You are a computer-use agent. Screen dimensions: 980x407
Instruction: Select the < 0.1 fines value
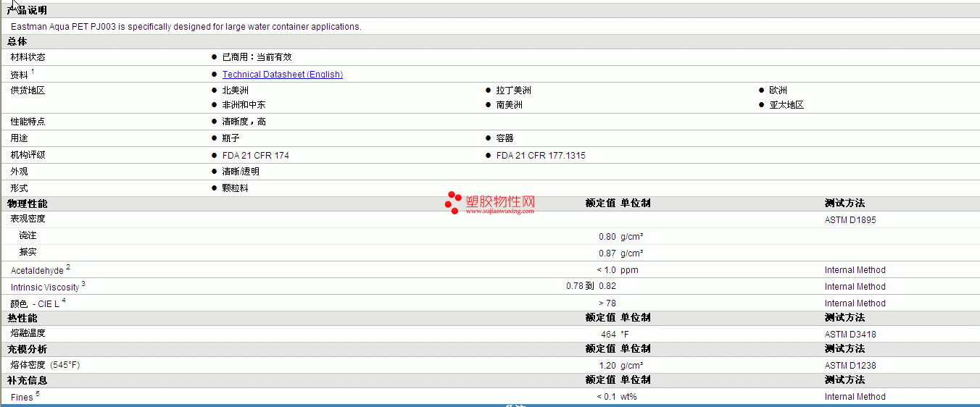coord(606,397)
